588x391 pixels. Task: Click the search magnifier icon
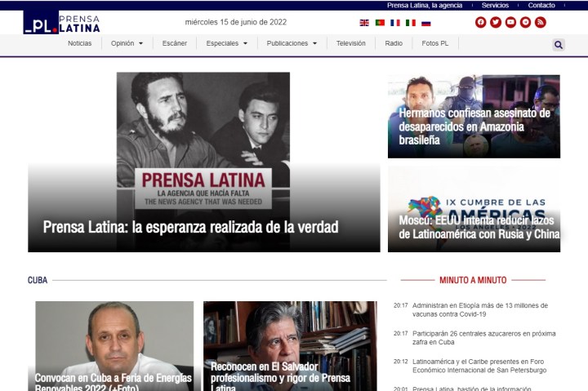coord(559,45)
